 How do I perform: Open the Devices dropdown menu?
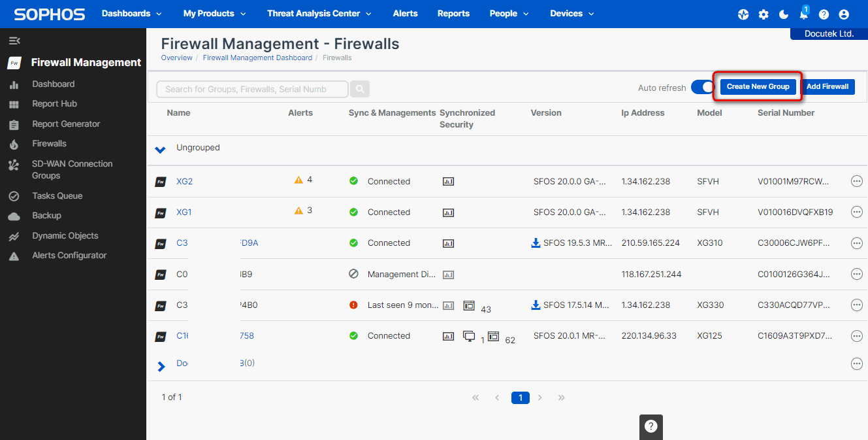point(572,14)
